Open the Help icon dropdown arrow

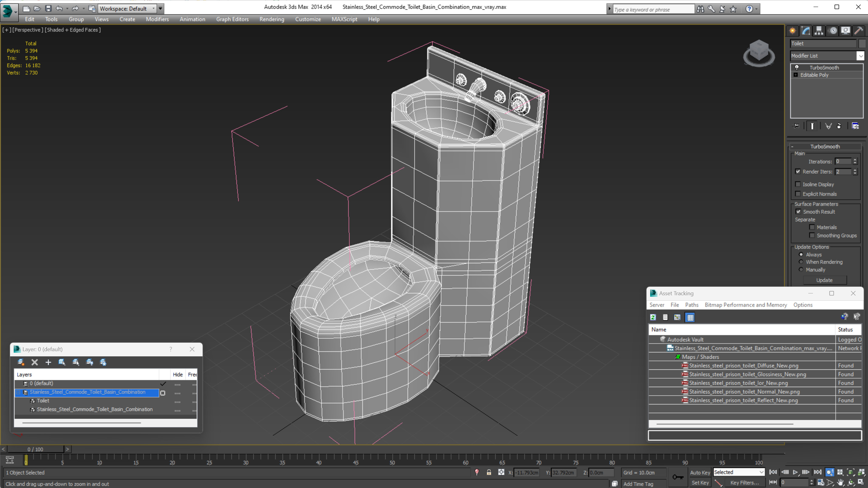[x=757, y=9]
